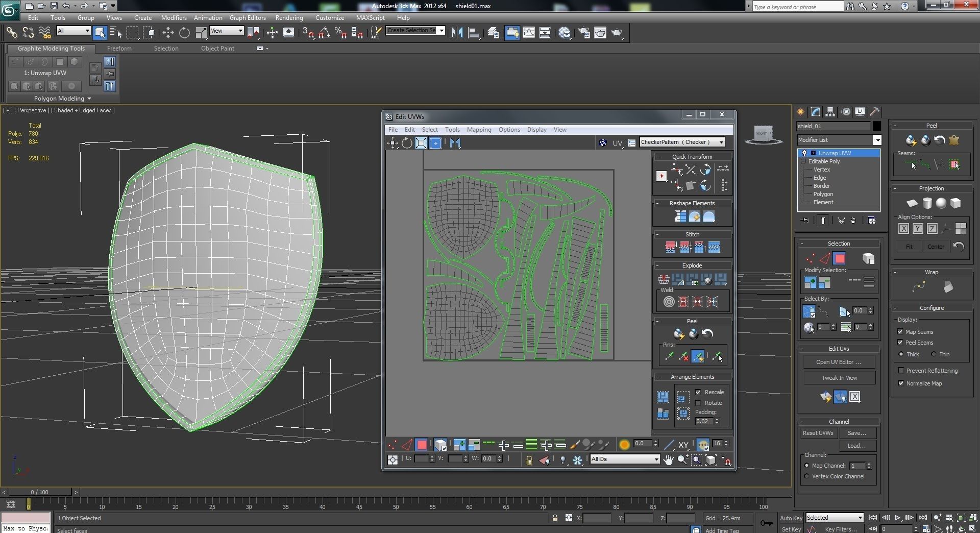Click the Pin Selected icon in Pins group

(670, 356)
